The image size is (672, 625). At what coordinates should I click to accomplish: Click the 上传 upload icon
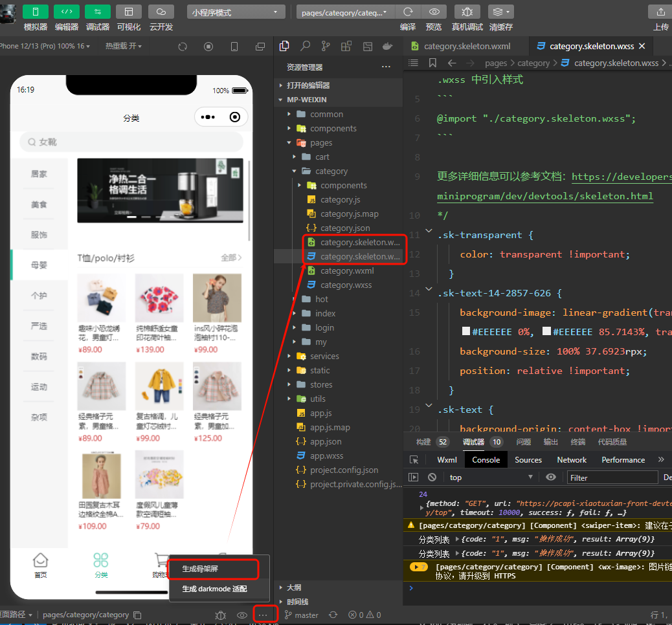[660, 12]
